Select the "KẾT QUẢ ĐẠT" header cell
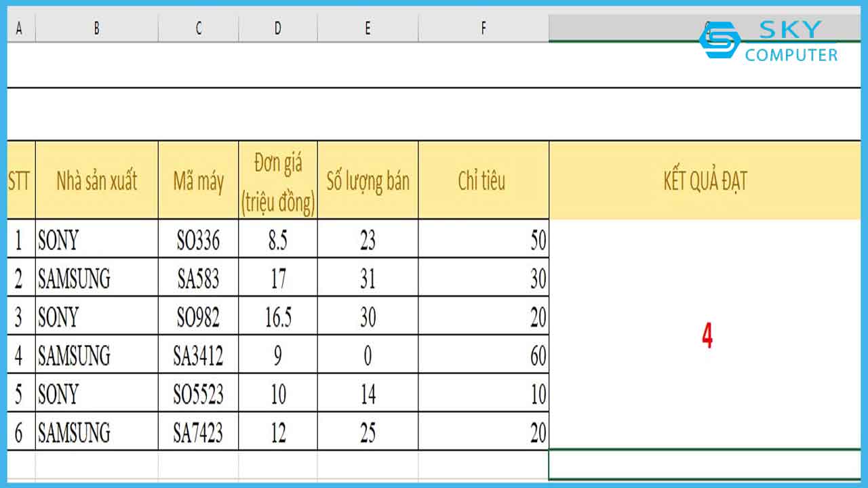This screenshot has width=868, height=488. (x=705, y=180)
